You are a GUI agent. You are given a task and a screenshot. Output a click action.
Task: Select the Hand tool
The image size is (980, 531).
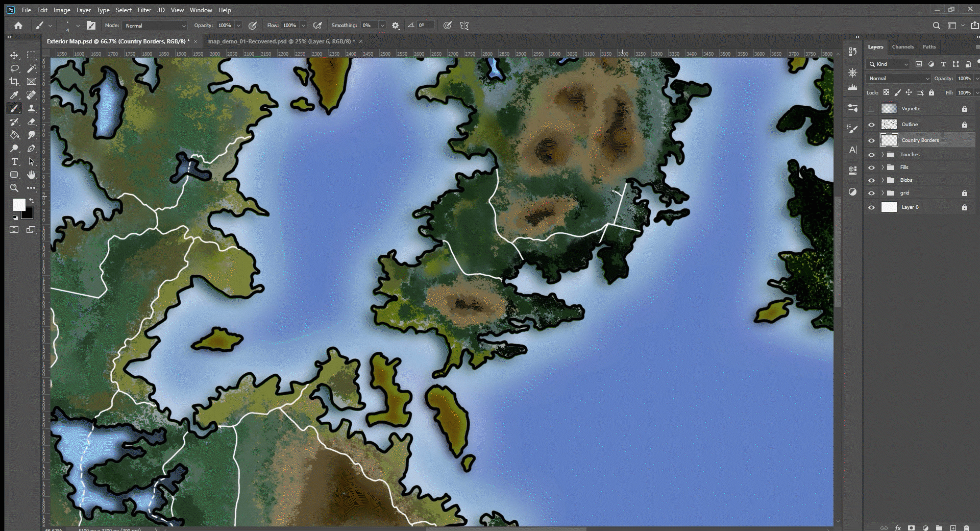pos(31,175)
